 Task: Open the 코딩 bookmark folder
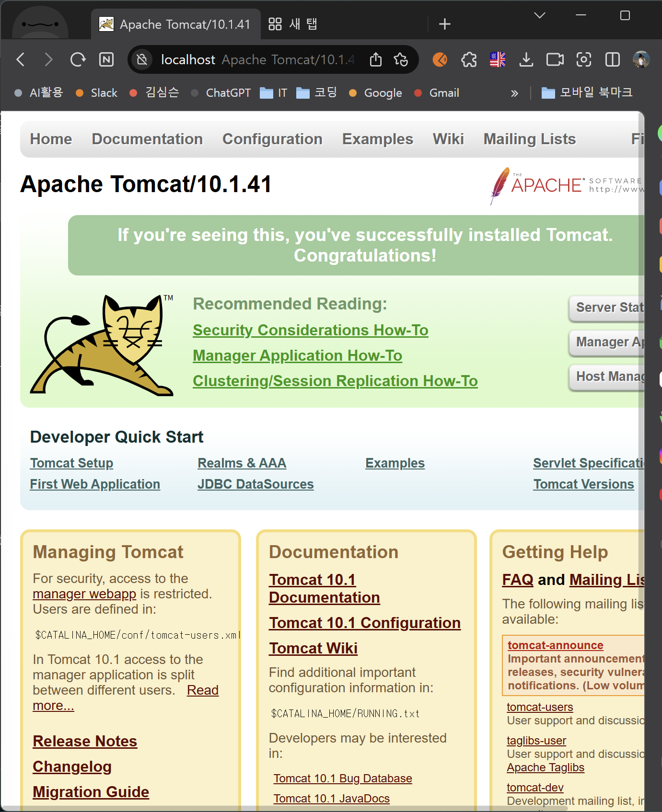tap(316, 93)
